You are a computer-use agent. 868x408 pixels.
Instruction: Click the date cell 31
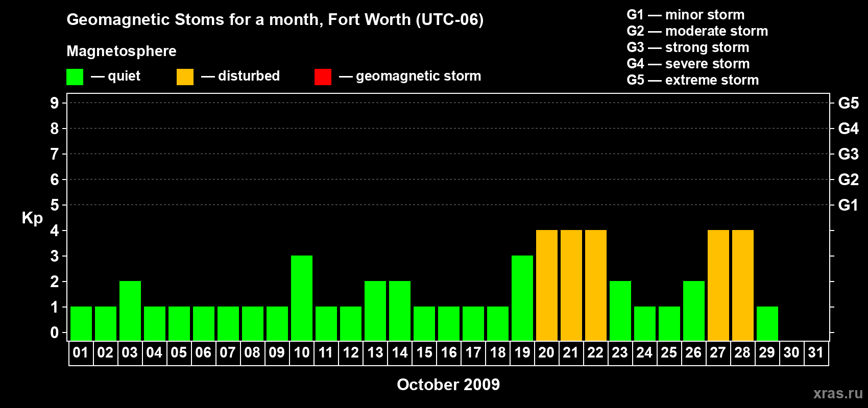click(x=816, y=353)
